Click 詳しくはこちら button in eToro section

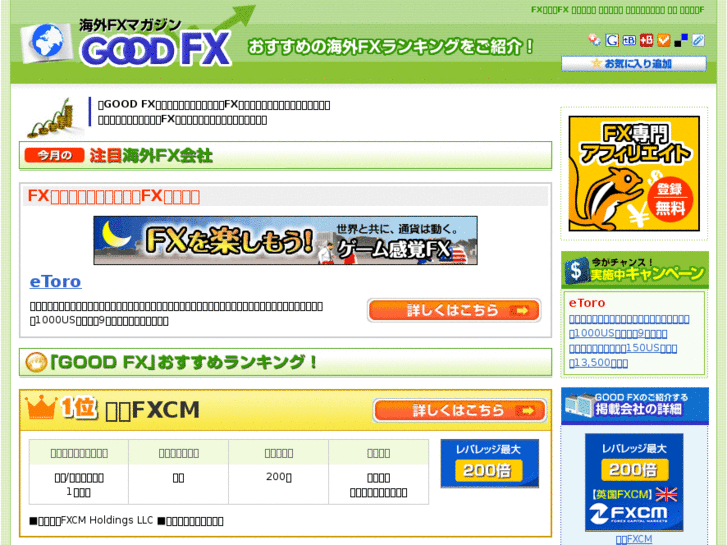click(453, 310)
